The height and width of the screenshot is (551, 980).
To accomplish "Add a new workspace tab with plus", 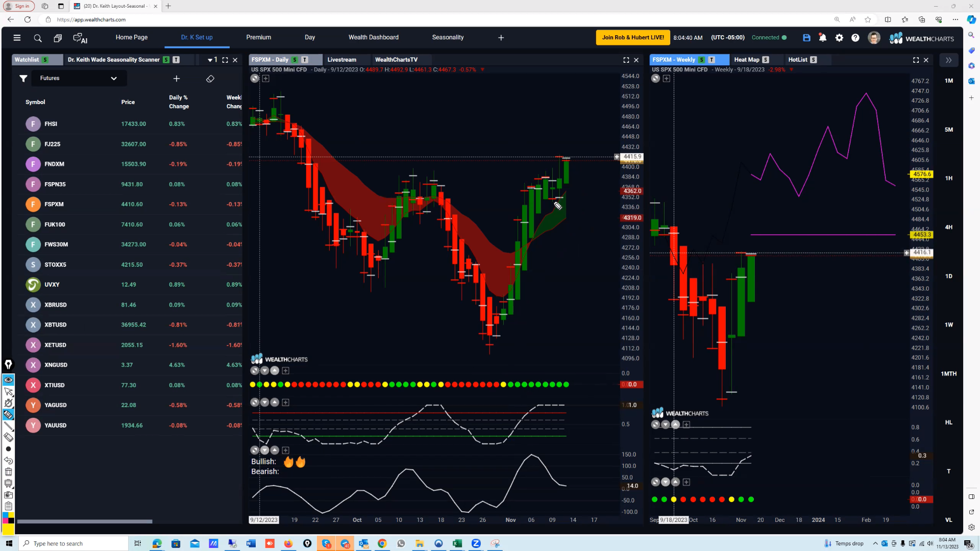I will pos(501,38).
